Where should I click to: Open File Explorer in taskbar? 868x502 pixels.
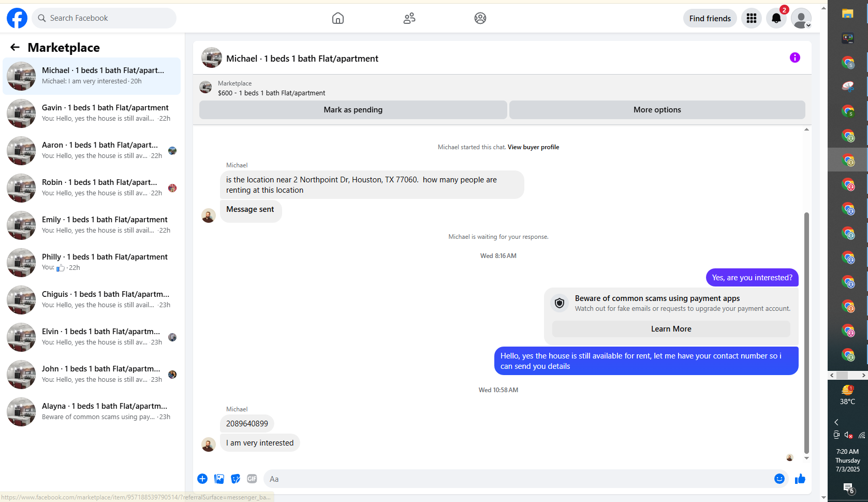(848, 13)
